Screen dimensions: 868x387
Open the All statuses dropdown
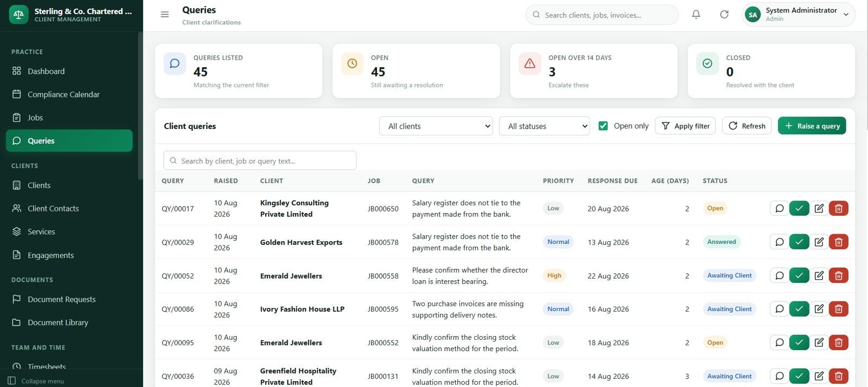click(545, 126)
